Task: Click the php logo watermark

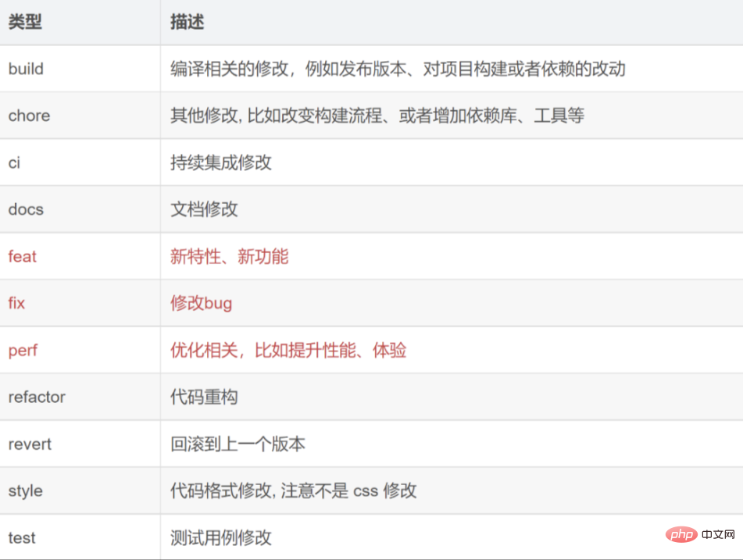Action: pyautogui.click(x=684, y=536)
